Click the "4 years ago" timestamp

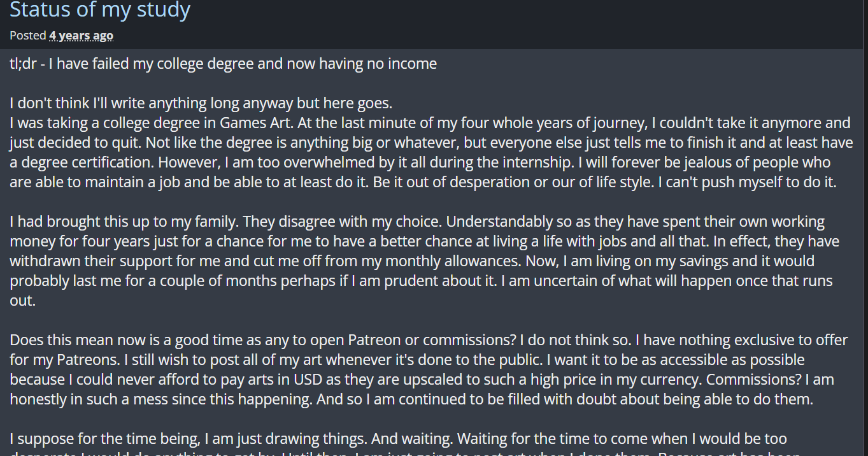[81, 36]
